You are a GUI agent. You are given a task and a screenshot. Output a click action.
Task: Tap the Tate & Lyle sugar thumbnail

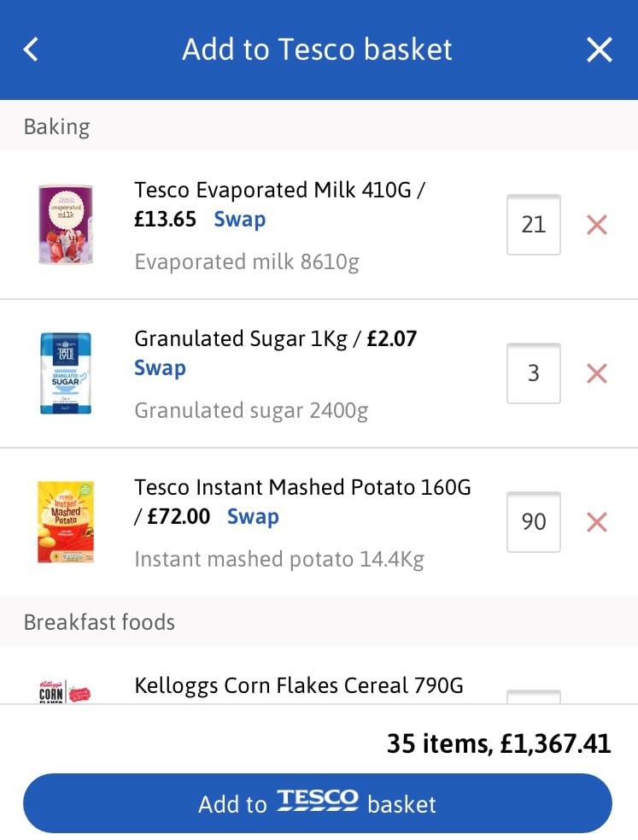click(66, 373)
